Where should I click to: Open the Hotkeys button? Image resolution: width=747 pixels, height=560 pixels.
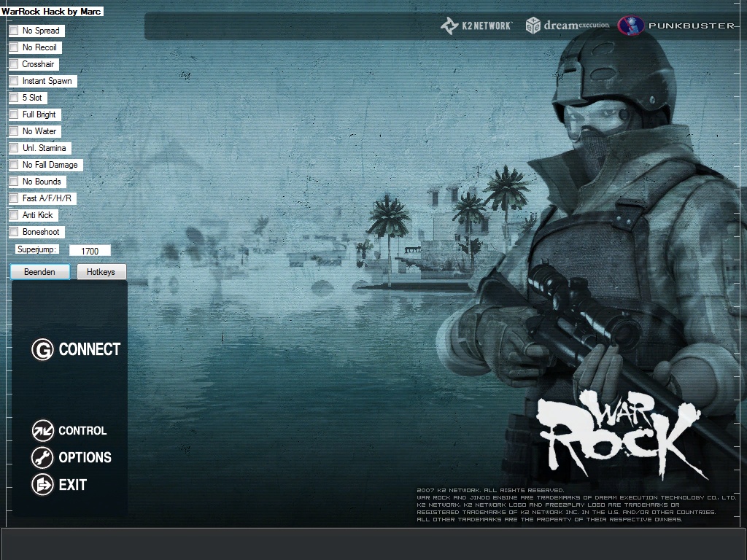click(x=101, y=272)
